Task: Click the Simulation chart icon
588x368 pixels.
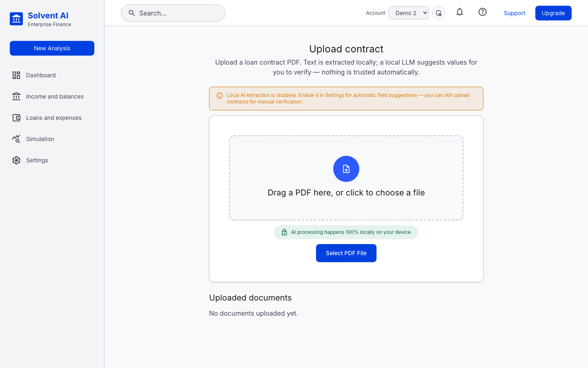Action: 16,139
